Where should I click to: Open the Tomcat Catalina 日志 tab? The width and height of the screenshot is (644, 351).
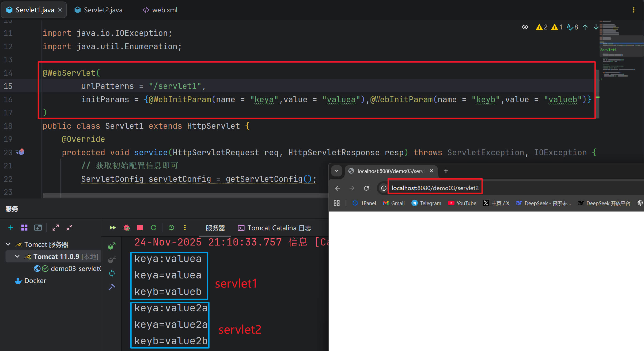[x=275, y=228]
